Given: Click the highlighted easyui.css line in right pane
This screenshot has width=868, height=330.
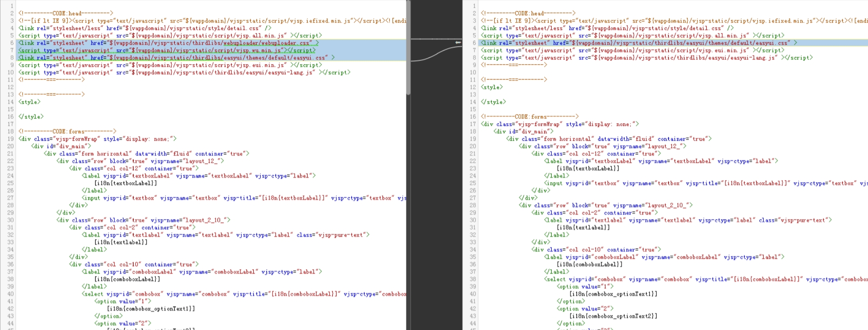Looking at the screenshot, I should click(x=639, y=43).
